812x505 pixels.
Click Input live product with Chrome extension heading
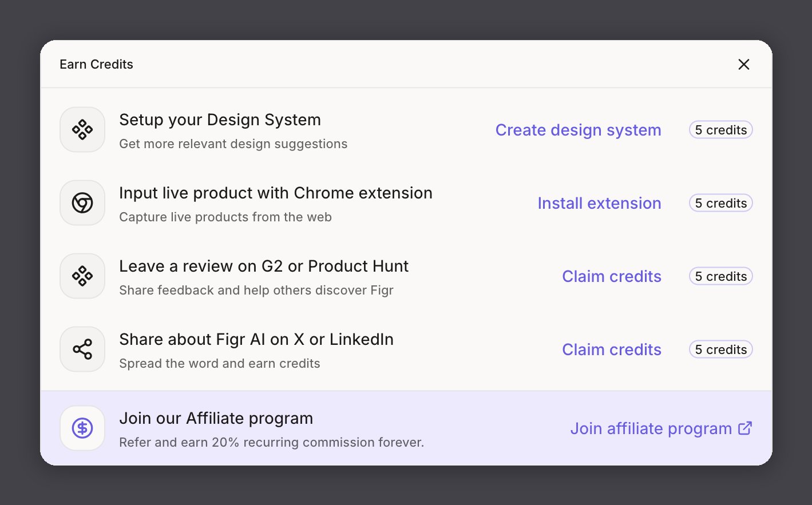point(275,193)
